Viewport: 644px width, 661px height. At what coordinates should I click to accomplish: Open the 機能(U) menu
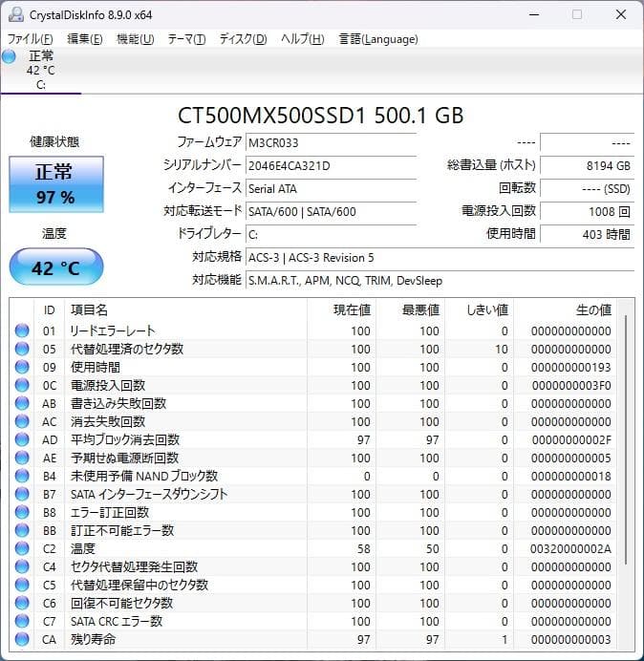point(136,39)
